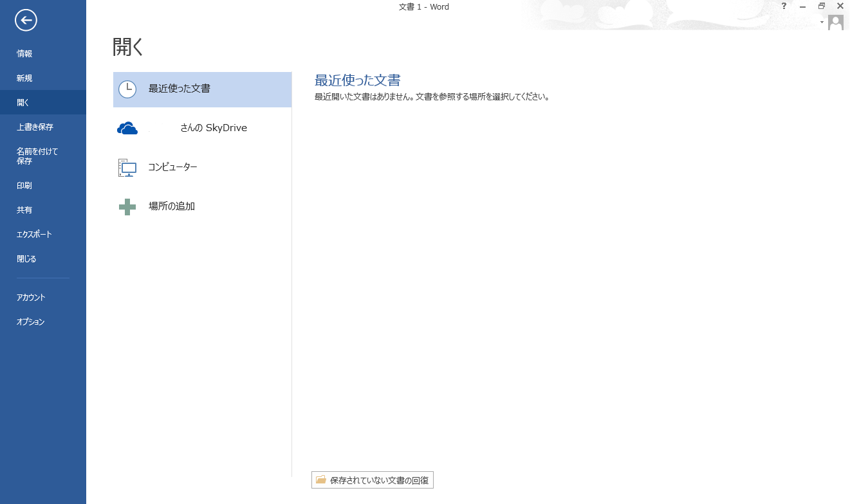This screenshot has height=504, width=850.
Task: Click the computer monitor icon
Action: click(x=127, y=168)
